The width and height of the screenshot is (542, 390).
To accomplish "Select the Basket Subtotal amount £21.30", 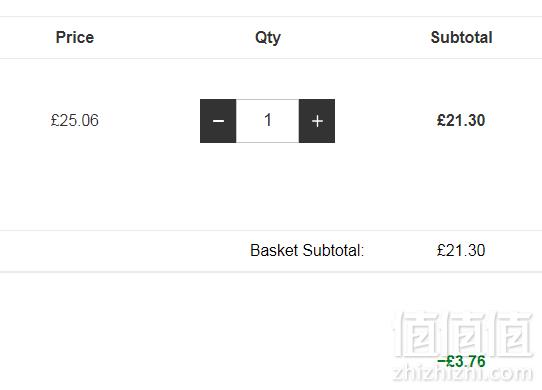I will click(461, 250).
